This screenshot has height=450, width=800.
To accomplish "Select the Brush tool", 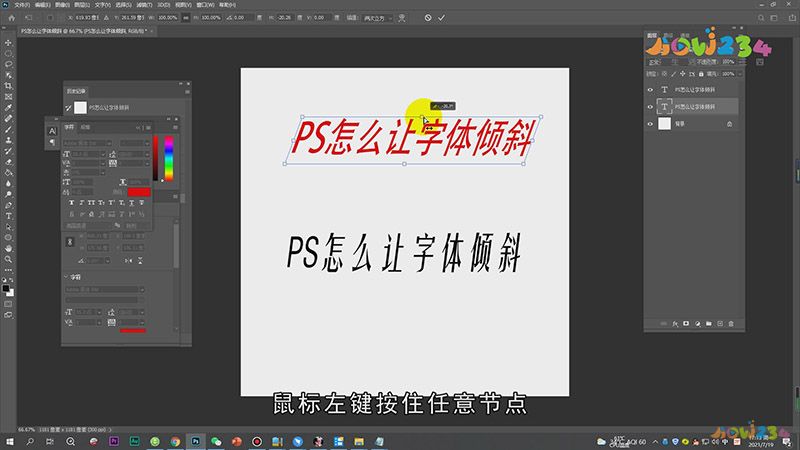I will pyautogui.click(x=8, y=129).
